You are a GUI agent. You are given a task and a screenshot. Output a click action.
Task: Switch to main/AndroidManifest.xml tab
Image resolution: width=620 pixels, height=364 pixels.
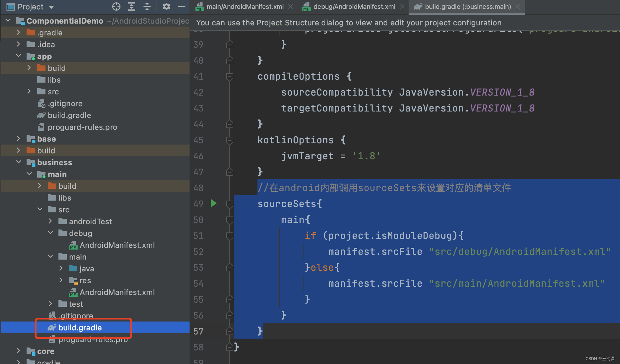click(x=245, y=6)
